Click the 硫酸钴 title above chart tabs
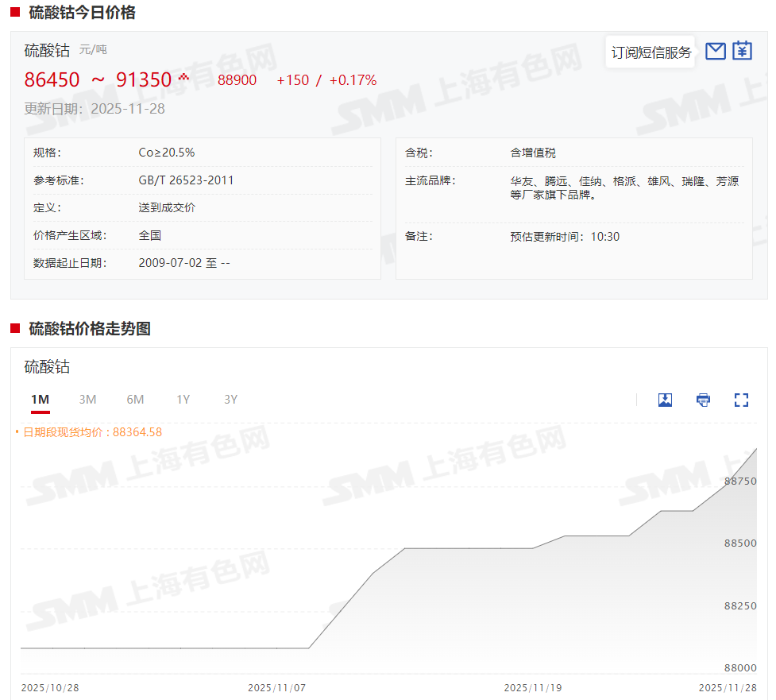 tap(47, 367)
